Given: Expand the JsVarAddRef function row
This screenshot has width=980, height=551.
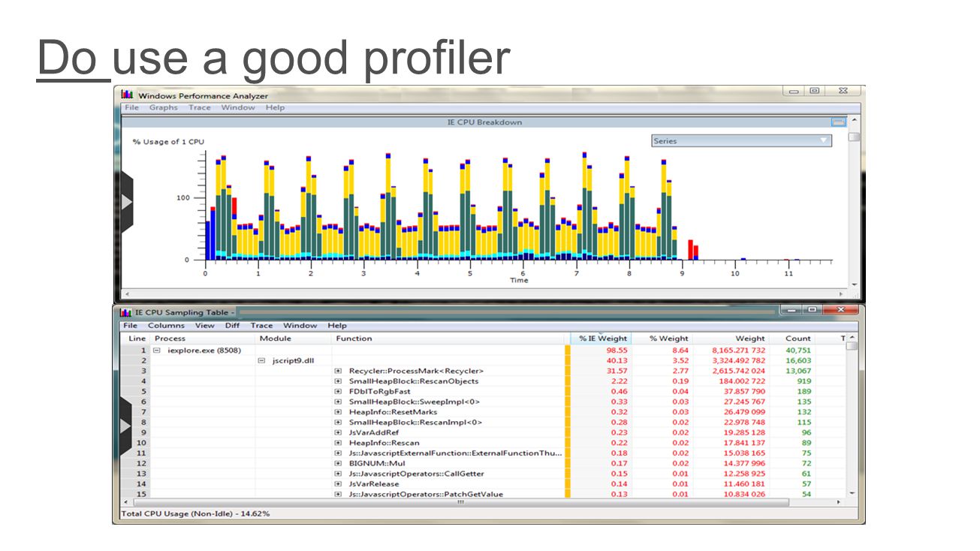Looking at the screenshot, I should [339, 432].
